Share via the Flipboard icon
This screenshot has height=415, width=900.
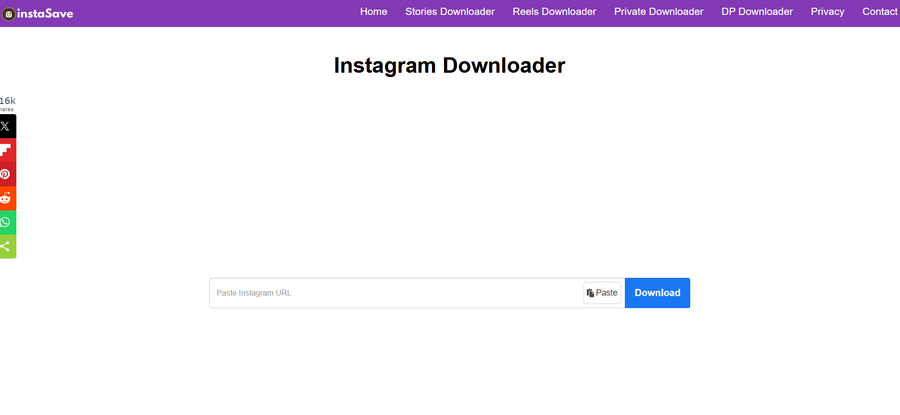[6, 150]
